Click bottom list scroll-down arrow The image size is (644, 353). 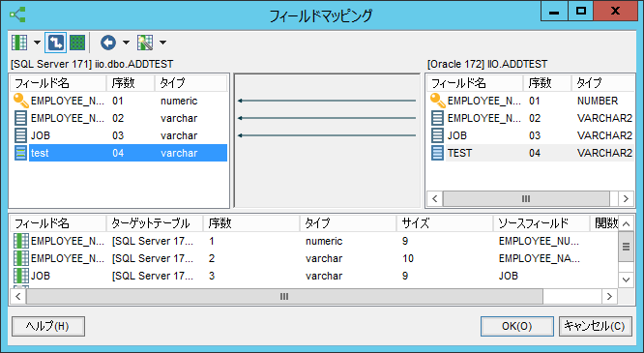pyautogui.click(x=626, y=279)
